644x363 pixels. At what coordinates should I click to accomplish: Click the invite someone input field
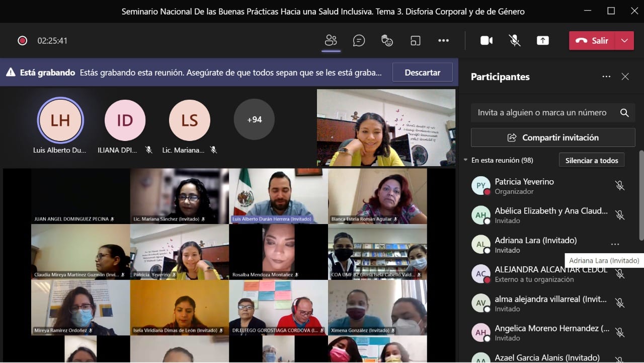coord(543,113)
